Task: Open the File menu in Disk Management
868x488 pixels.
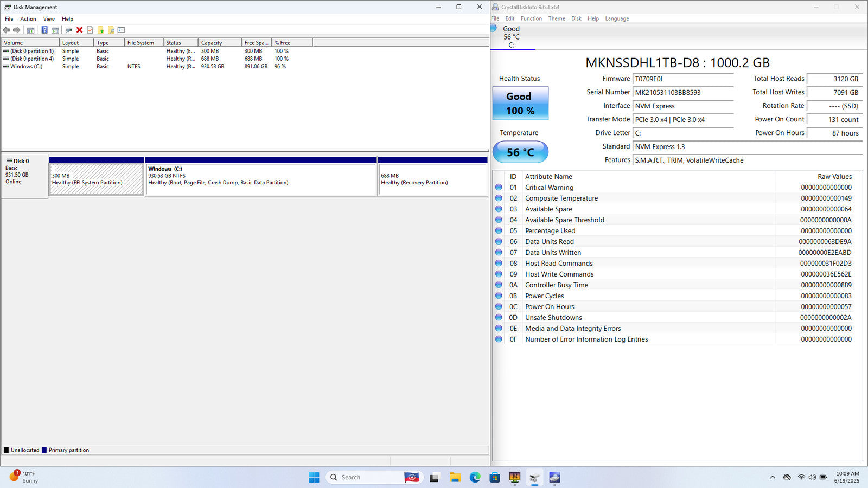Action: [9, 18]
